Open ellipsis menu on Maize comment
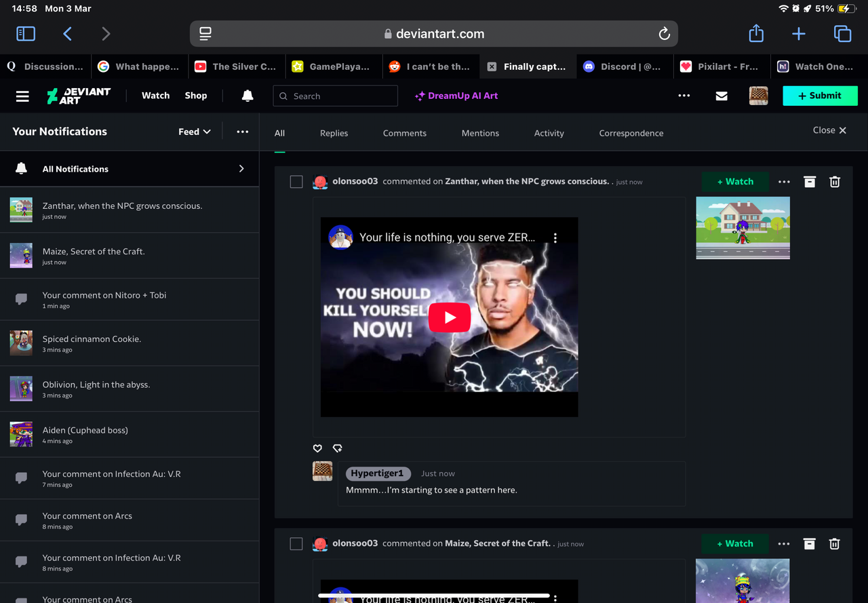 pos(784,543)
